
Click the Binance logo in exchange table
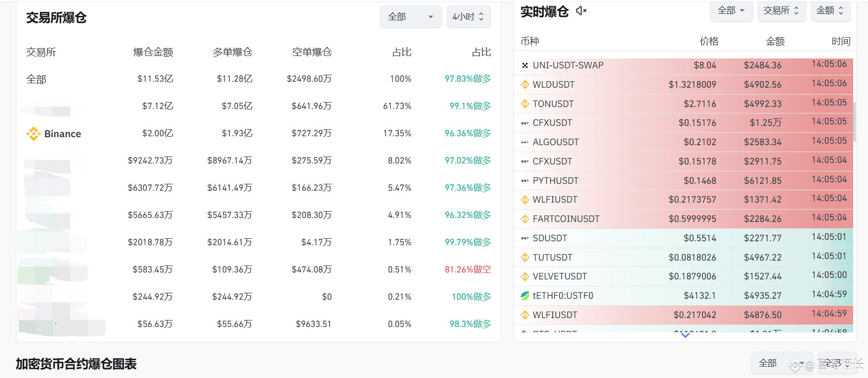pos(33,134)
